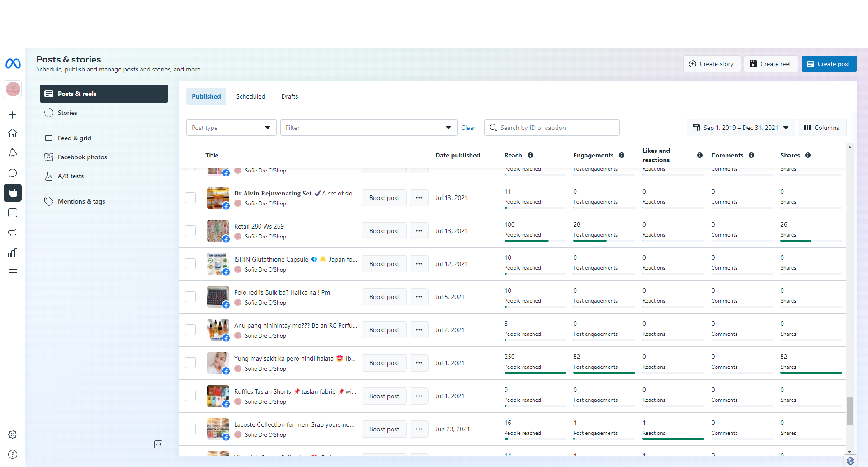Viewport: 868px width, 467px height.
Task: Open the Meta logo home
Action: pos(13,64)
